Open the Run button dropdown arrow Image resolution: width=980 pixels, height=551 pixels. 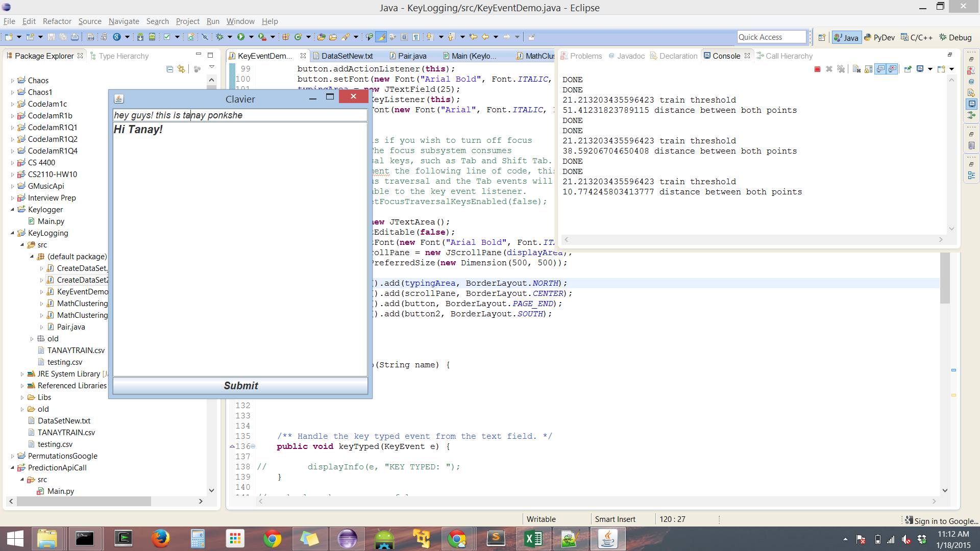pyautogui.click(x=250, y=37)
